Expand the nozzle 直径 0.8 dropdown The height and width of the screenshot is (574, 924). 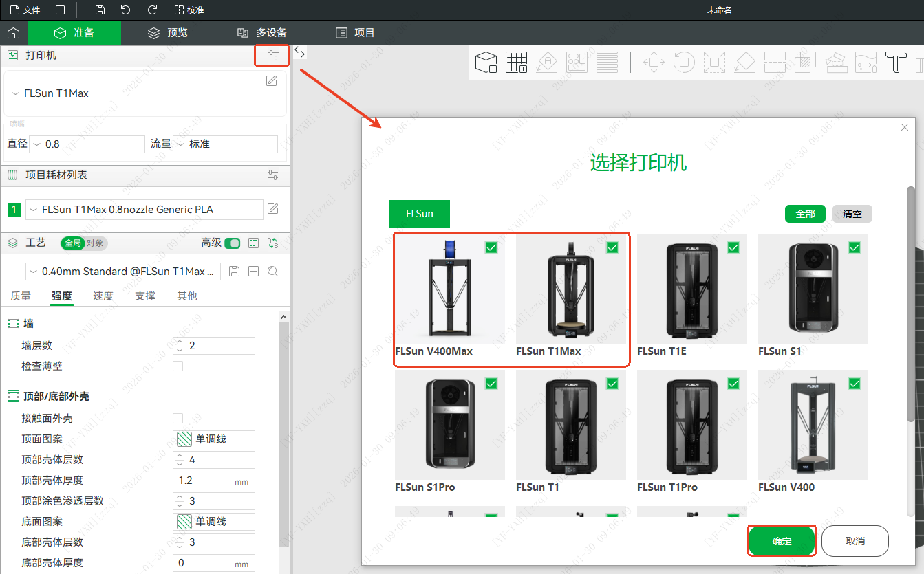click(87, 144)
